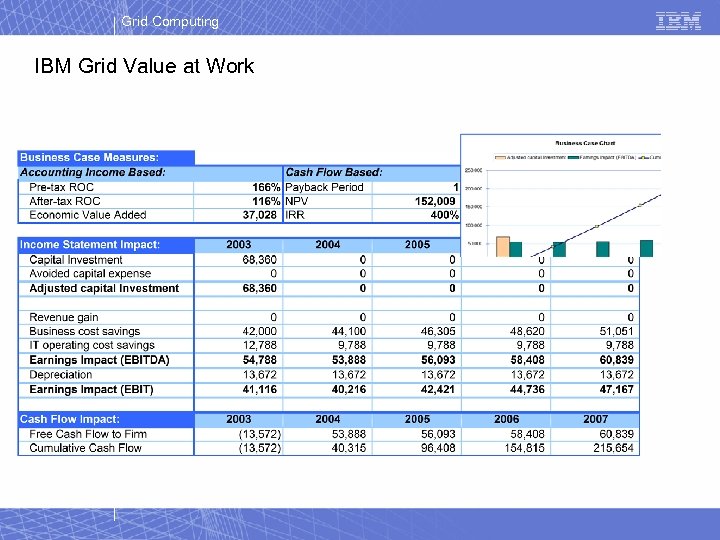Select 58,408 in the EBITDA row
720x540 pixels.
[527, 360]
